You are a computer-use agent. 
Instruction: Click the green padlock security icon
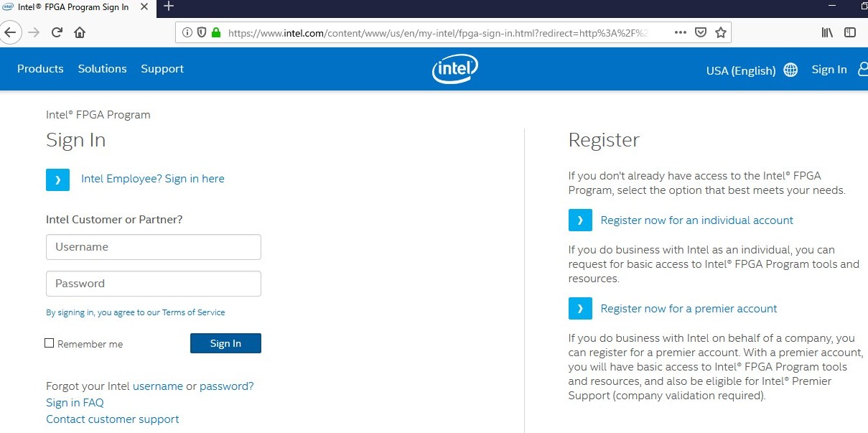click(x=215, y=32)
